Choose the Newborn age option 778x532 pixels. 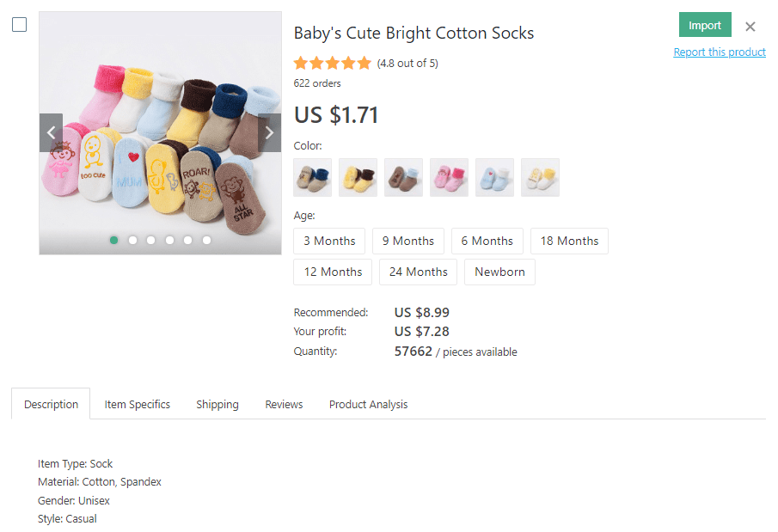coord(499,272)
